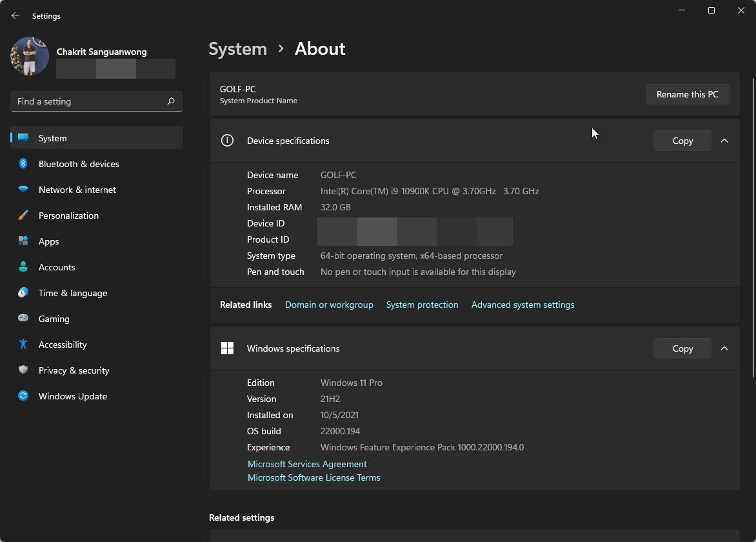
Task: Open Domain or workgroup link
Action: coord(329,305)
